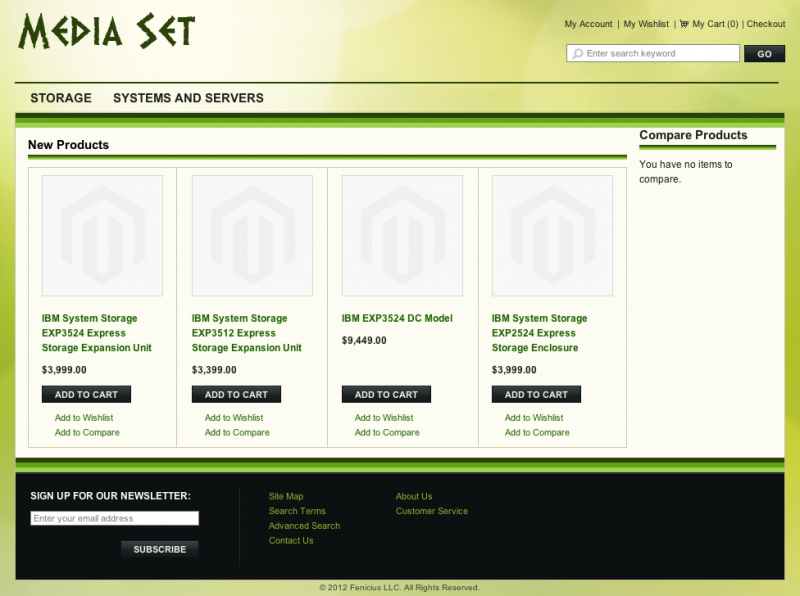Open IBM EXP3524 DC Model image

click(403, 236)
